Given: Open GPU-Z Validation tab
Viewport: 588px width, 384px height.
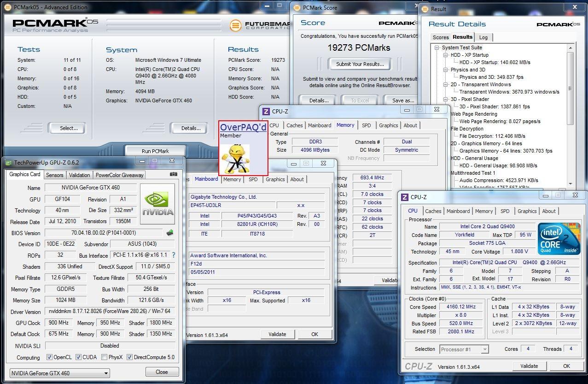Looking at the screenshot, I should coord(79,175).
